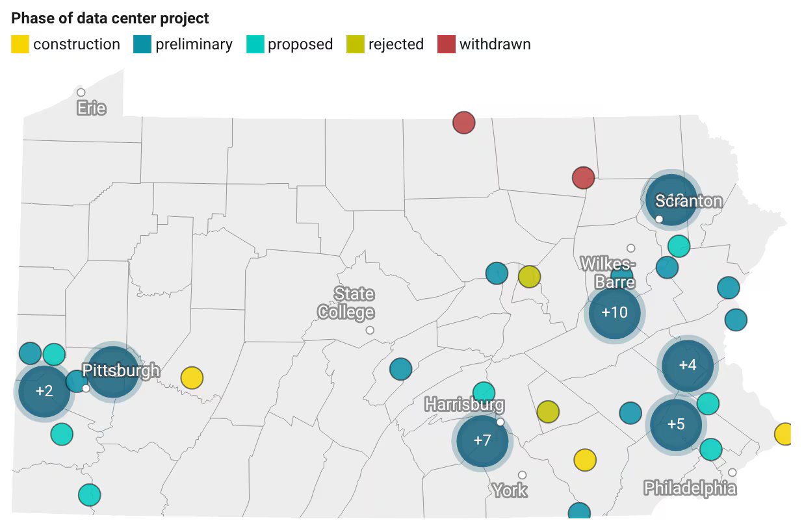Select the olive rejected marker east of Harrisburg
The image size is (804, 532).
(x=548, y=411)
